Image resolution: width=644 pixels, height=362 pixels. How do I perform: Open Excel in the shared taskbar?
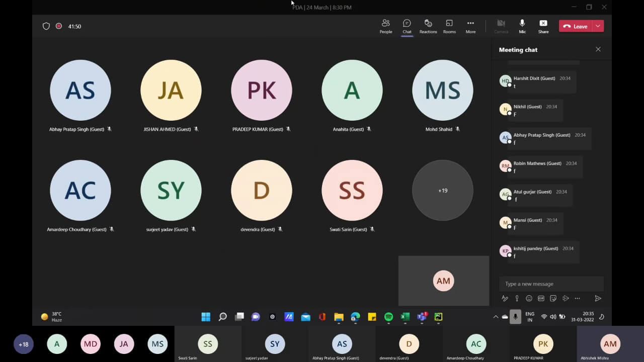click(405, 317)
